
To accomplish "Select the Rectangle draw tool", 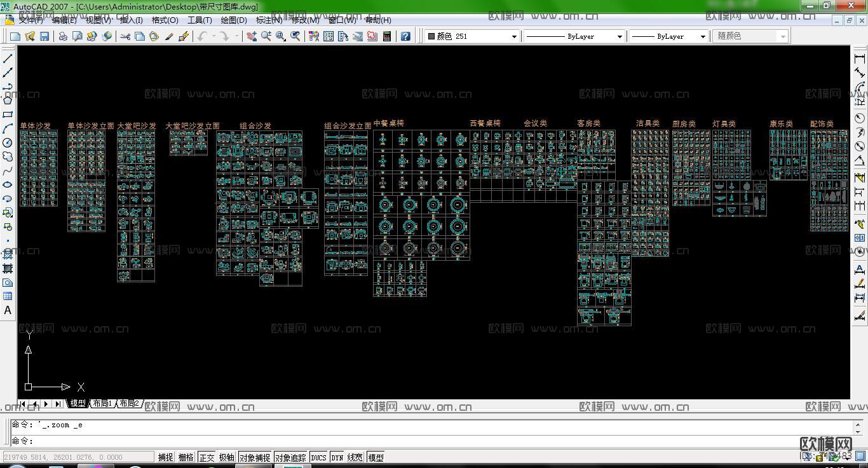I will (8, 114).
